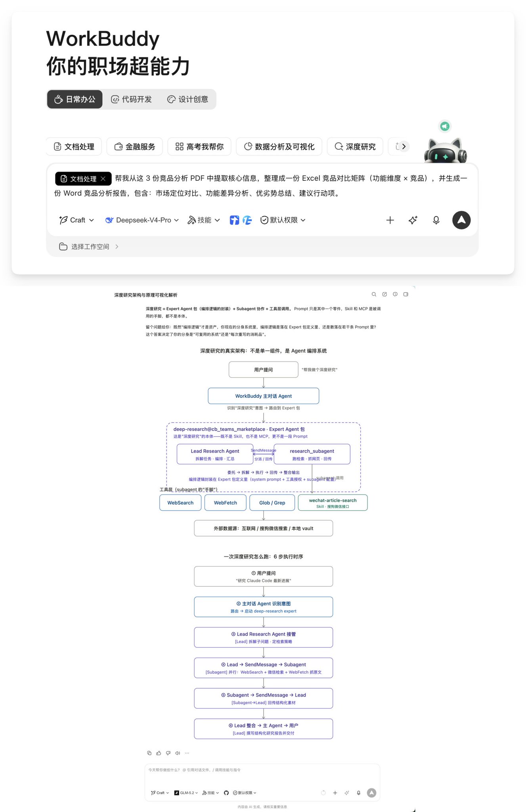Click the share icon in the conversation header
This screenshot has height=812, width=526.
point(384,294)
